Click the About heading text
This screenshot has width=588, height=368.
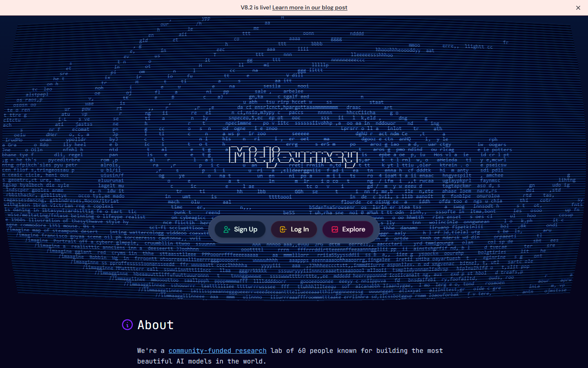coord(156,325)
